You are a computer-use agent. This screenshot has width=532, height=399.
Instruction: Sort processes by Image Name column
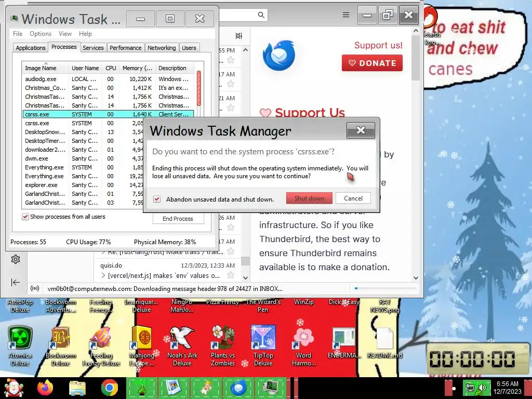(x=45, y=68)
